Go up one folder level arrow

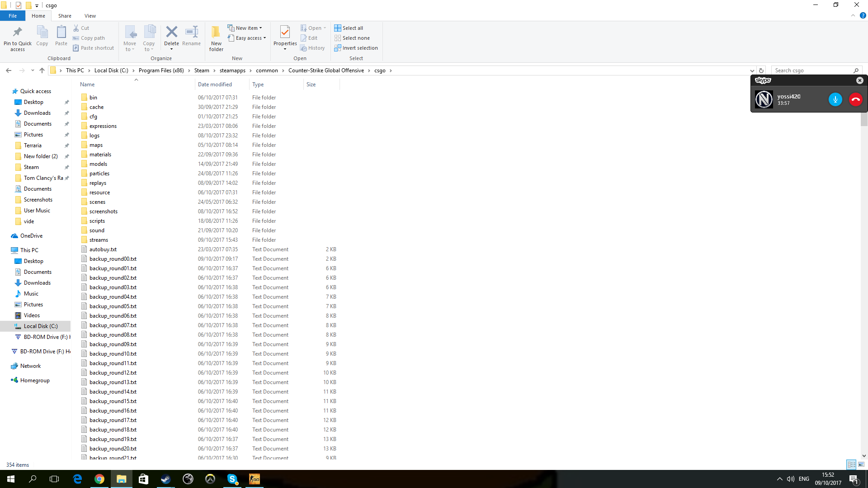[42, 70]
